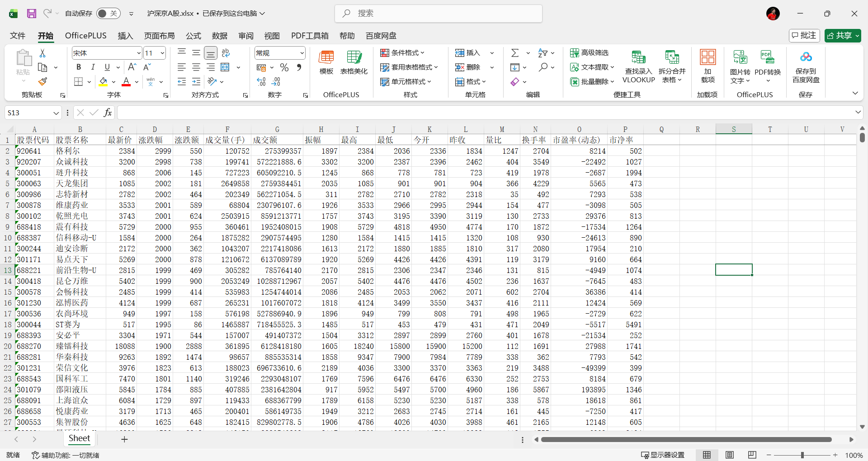The height and width of the screenshot is (461, 868).
Task: Toggle the AutoSave switch
Action: point(108,14)
